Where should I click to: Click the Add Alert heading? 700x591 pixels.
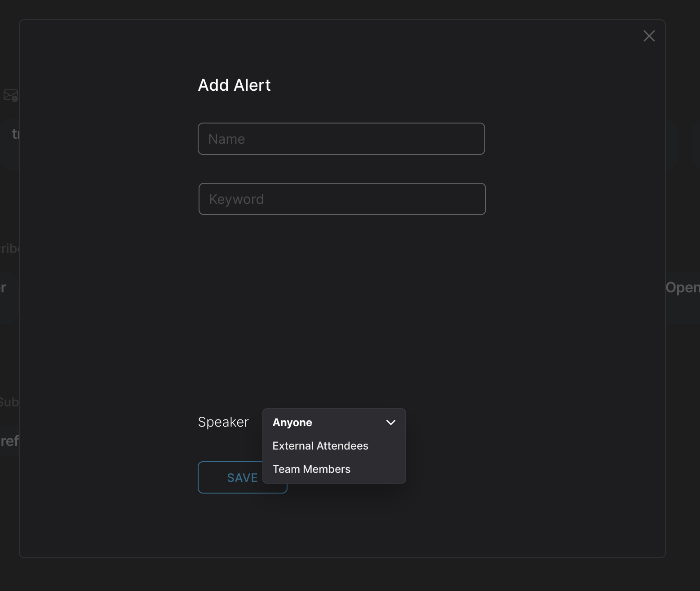pos(234,85)
